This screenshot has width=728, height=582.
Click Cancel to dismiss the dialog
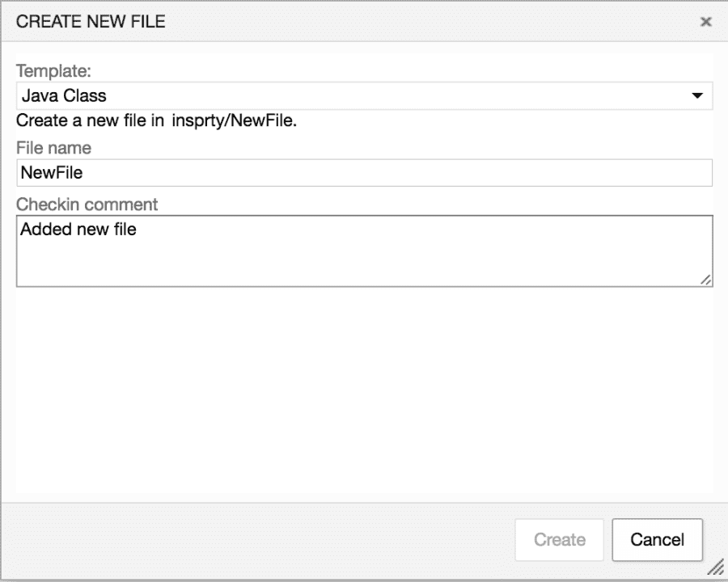pos(657,539)
